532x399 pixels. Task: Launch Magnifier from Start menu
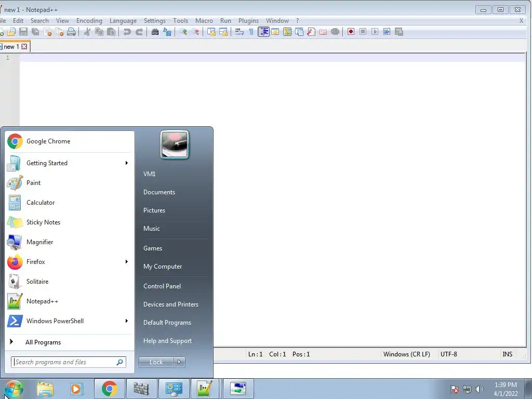click(70, 242)
